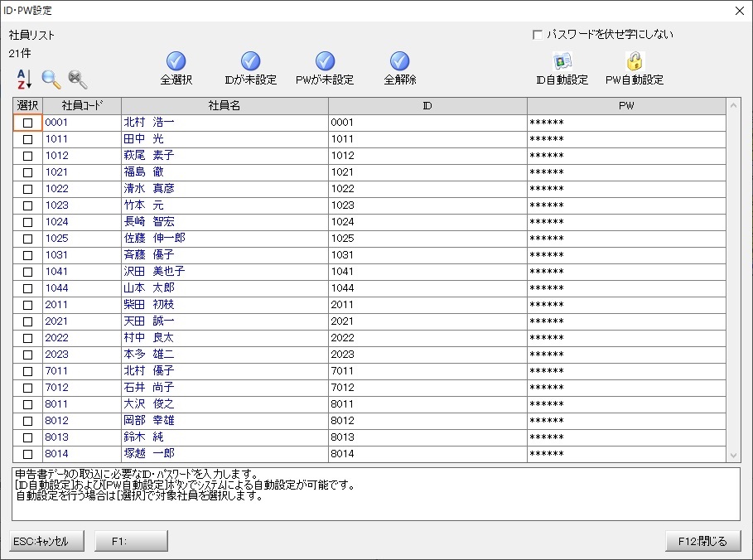
Task: Click PW cell for 福島 徹
Action: [626, 172]
